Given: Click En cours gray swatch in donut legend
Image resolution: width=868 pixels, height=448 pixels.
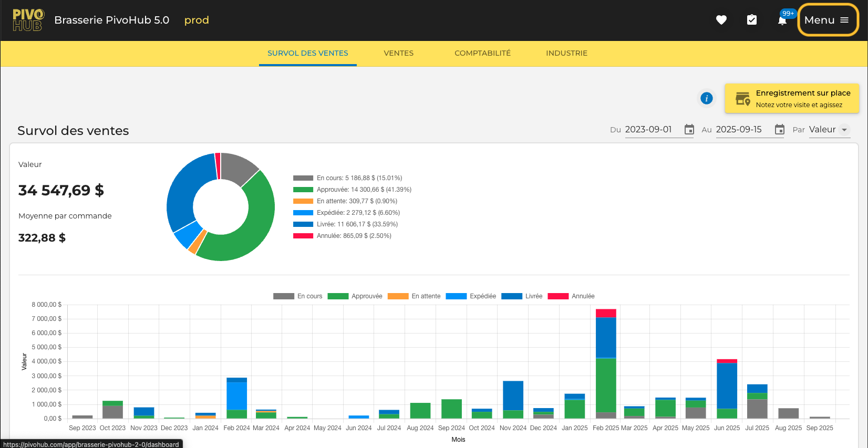Looking at the screenshot, I should [303, 178].
